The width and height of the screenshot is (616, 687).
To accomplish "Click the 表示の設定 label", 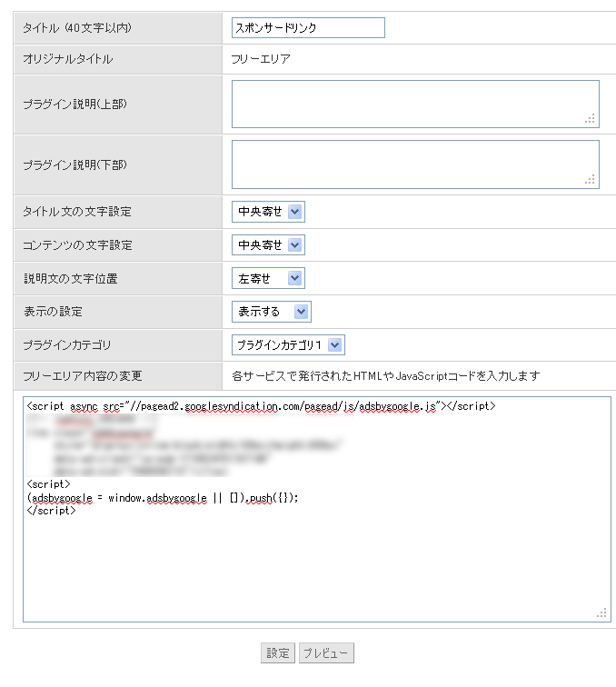I will click(x=53, y=312).
